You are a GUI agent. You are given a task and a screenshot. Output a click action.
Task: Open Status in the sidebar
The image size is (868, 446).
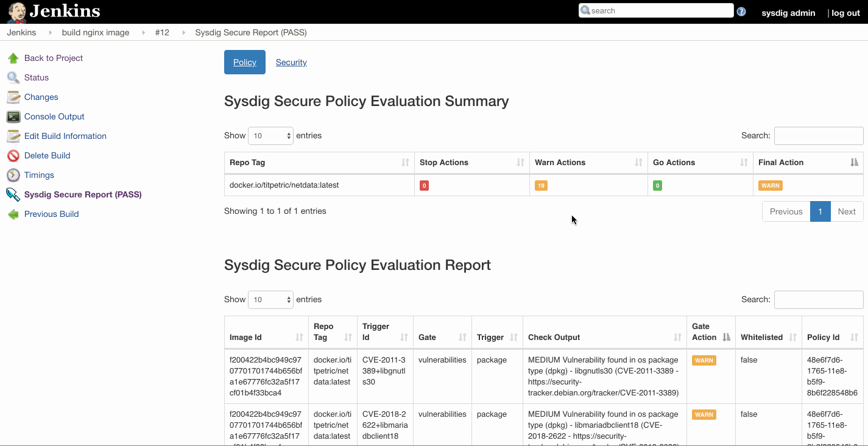tap(37, 77)
